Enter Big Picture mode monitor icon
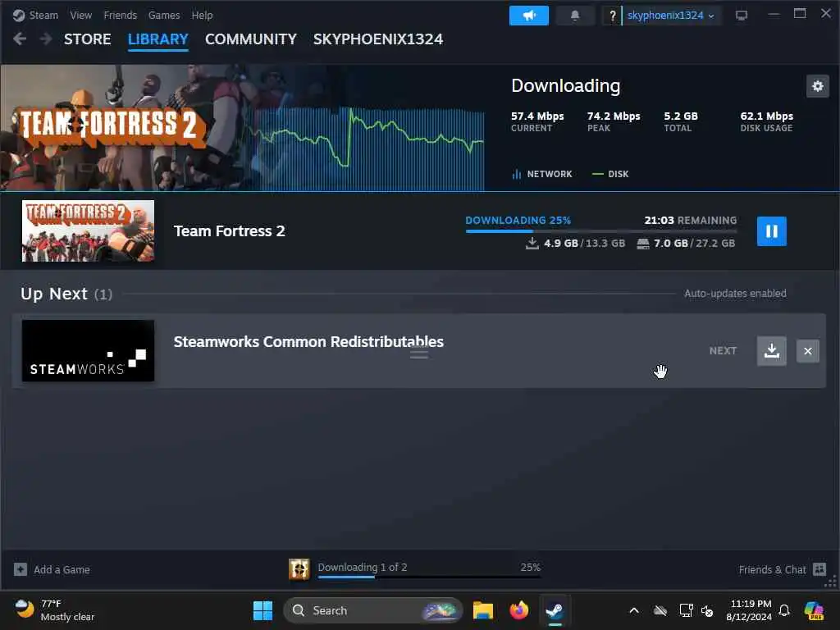This screenshot has width=840, height=630. 742,16
